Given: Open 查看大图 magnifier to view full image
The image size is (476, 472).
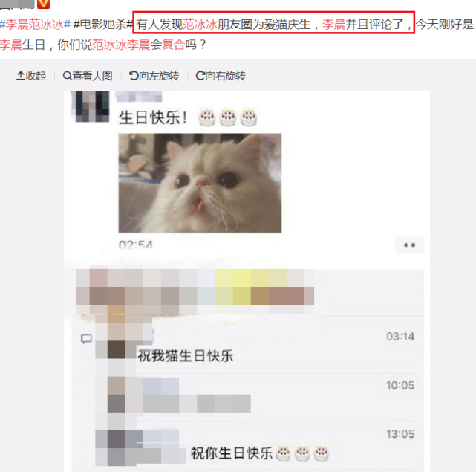Looking at the screenshot, I should (88, 76).
